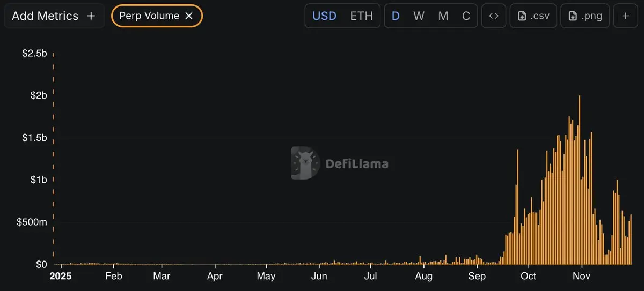Click the embed code icon
The height and width of the screenshot is (291, 644).
(494, 16)
